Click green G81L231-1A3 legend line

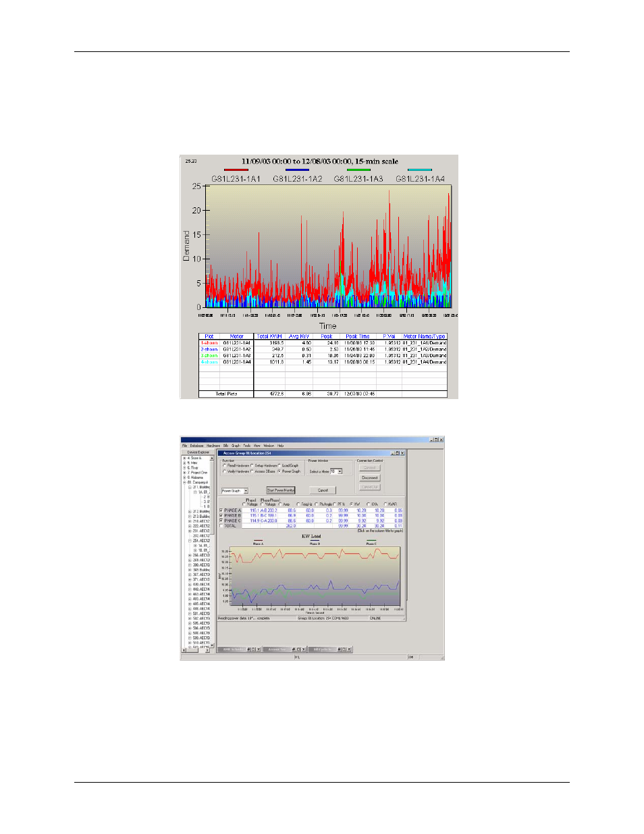point(358,170)
